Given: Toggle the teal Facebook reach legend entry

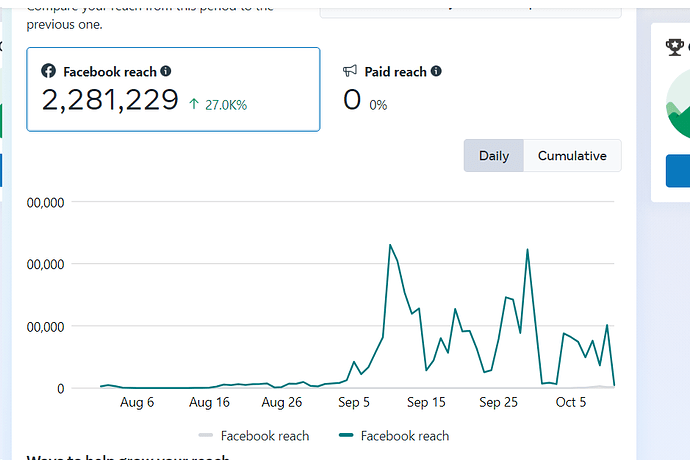Looking at the screenshot, I should click(394, 436).
